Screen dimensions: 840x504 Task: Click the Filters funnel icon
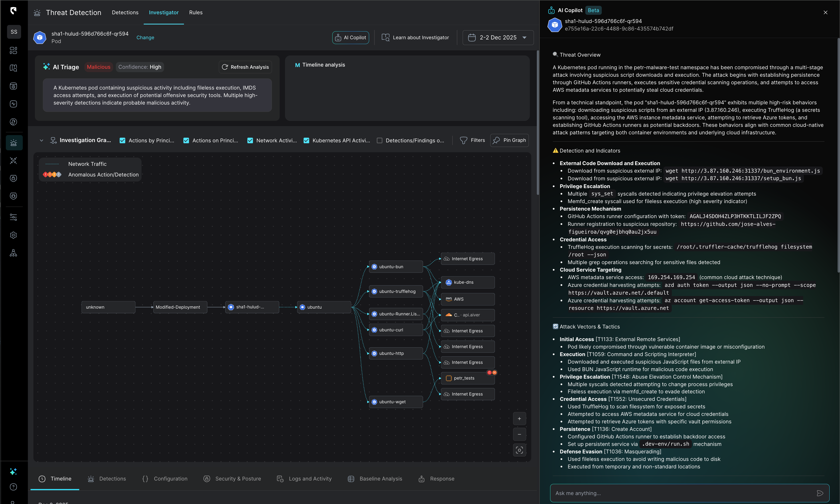pyautogui.click(x=463, y=140)
